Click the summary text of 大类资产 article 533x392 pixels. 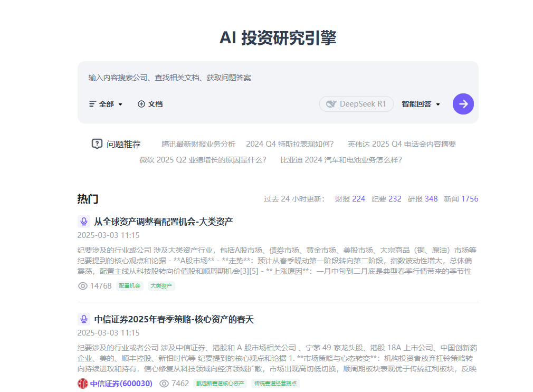point(277,261)
